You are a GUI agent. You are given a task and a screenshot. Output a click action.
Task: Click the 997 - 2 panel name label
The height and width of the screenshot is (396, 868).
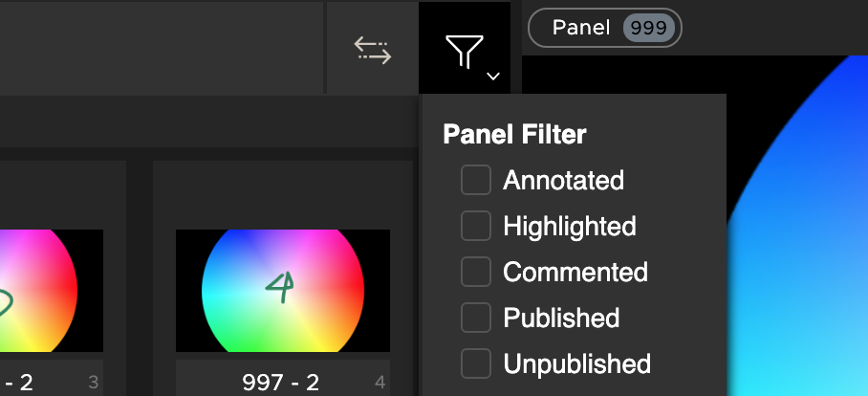tap(281, 383)
